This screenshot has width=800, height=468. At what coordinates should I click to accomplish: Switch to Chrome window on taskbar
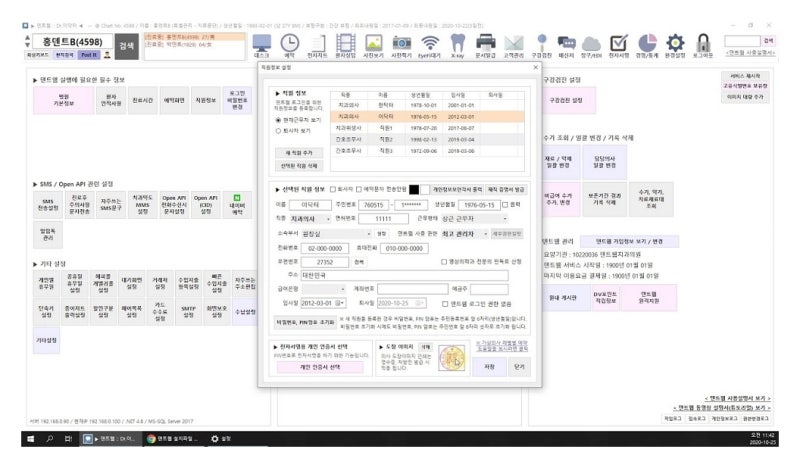click(172, 438)
